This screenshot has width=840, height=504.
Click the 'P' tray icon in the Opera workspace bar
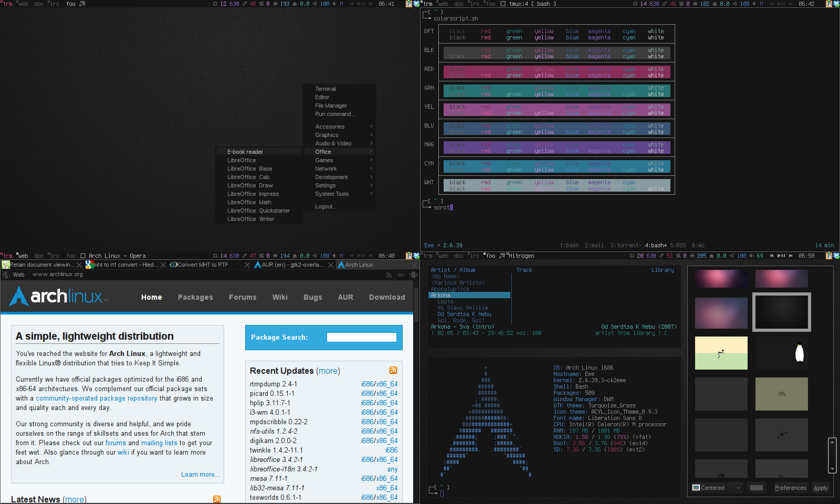click(x=409, y=256)
